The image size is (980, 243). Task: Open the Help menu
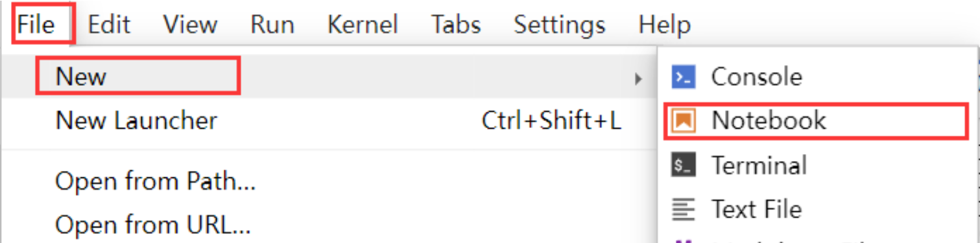click(x=664, y=25)
